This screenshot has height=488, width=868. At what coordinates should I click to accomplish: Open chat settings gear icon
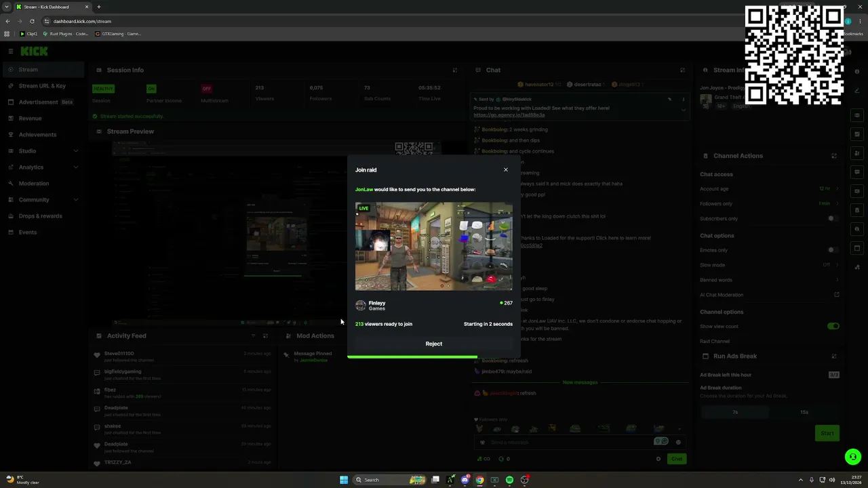click(x=658, y=459)
